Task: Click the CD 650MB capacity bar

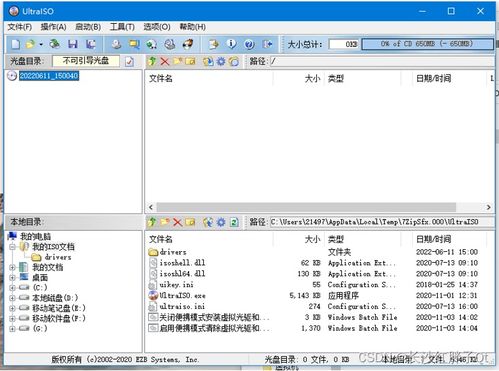Action: (x=427, y=44)
